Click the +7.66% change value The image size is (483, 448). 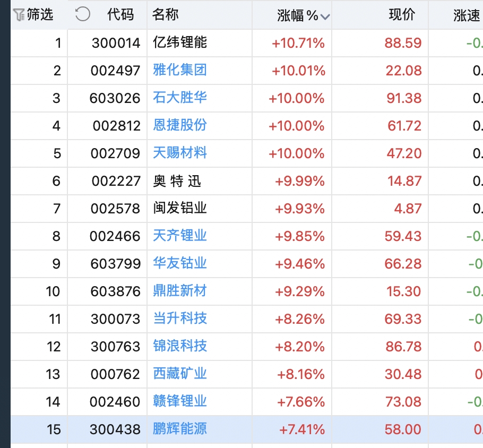tap(300, 402)
